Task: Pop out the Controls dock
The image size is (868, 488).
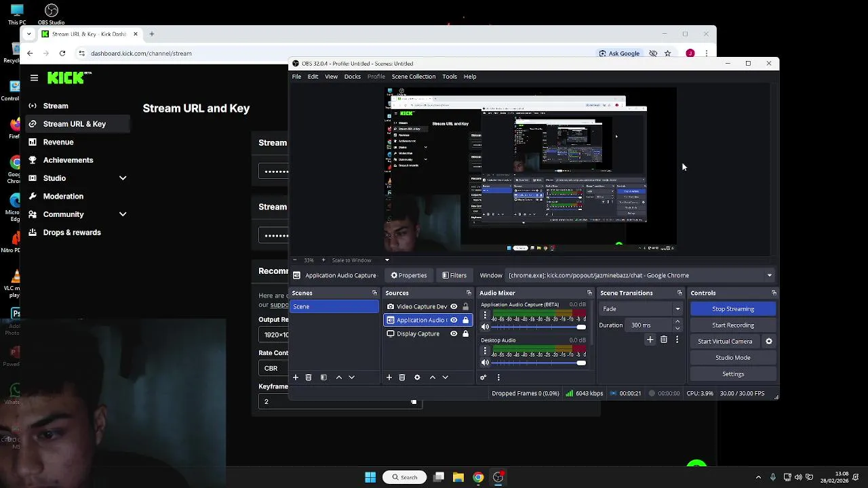Action: click(x=774, y=293)
